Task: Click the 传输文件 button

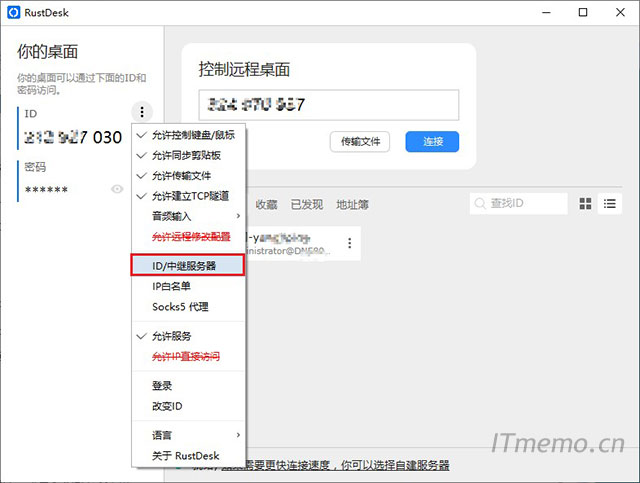Action: (x=360, y=142)
